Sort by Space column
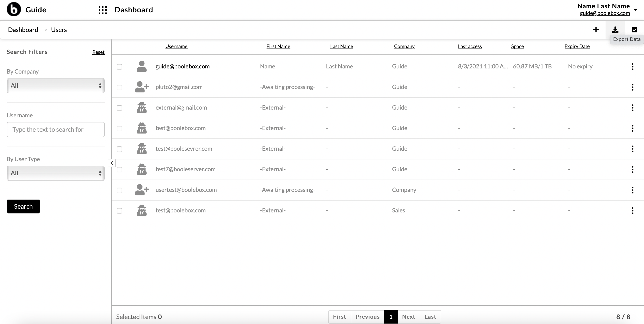Screen dimensions: 644x324 click(517, 46)
